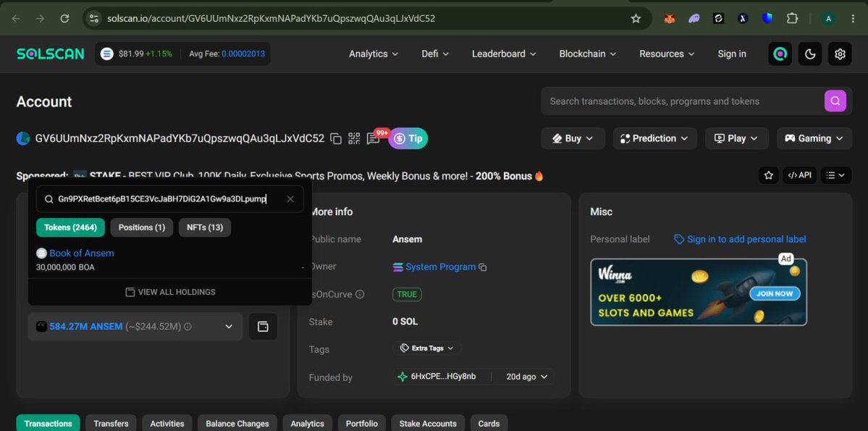This screenshot has width=868, height=431.
Task: Add account to favorites star
Action: (x=768, y=175)
